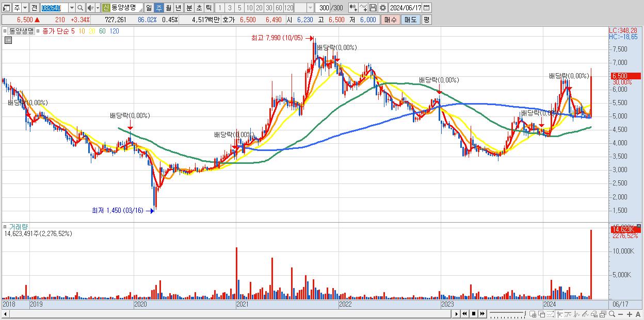Screen dimensions: 644x320
Task: Click the add line indicator icon
Action: [363, 8]
